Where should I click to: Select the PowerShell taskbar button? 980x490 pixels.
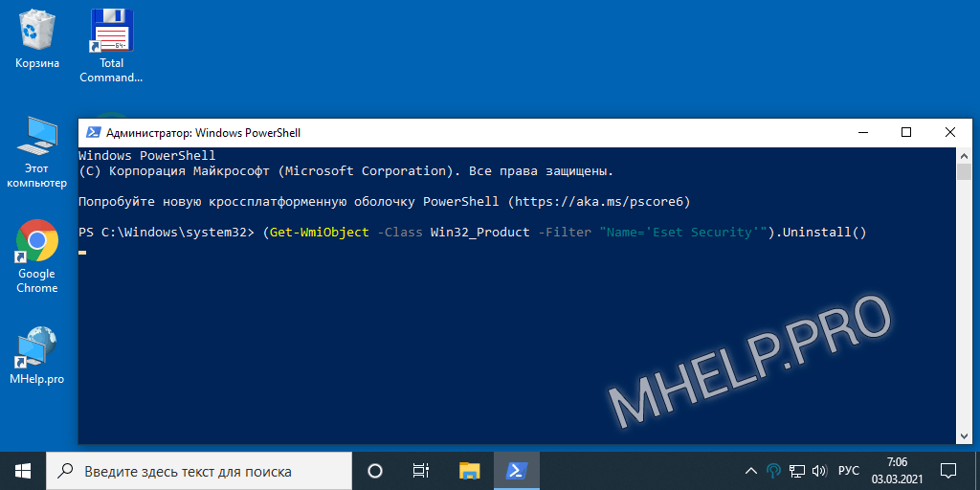[x=517, y=471]
